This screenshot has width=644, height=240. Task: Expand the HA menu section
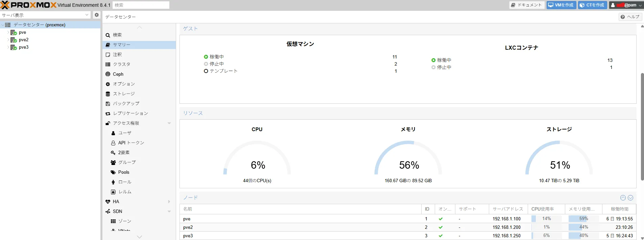coord(169,201)
